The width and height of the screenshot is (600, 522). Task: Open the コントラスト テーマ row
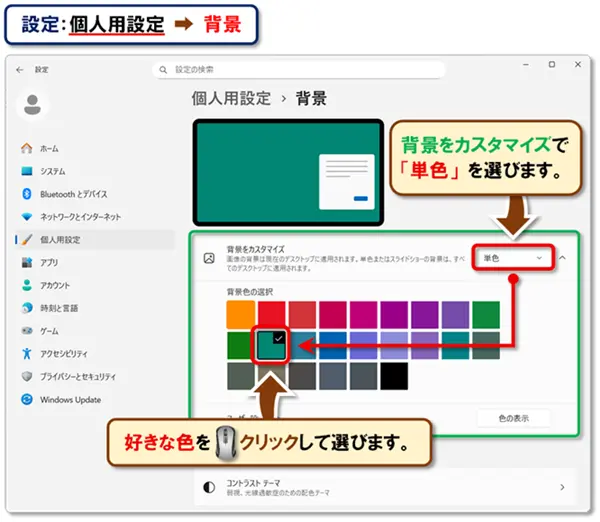click(x=385, y=487)
